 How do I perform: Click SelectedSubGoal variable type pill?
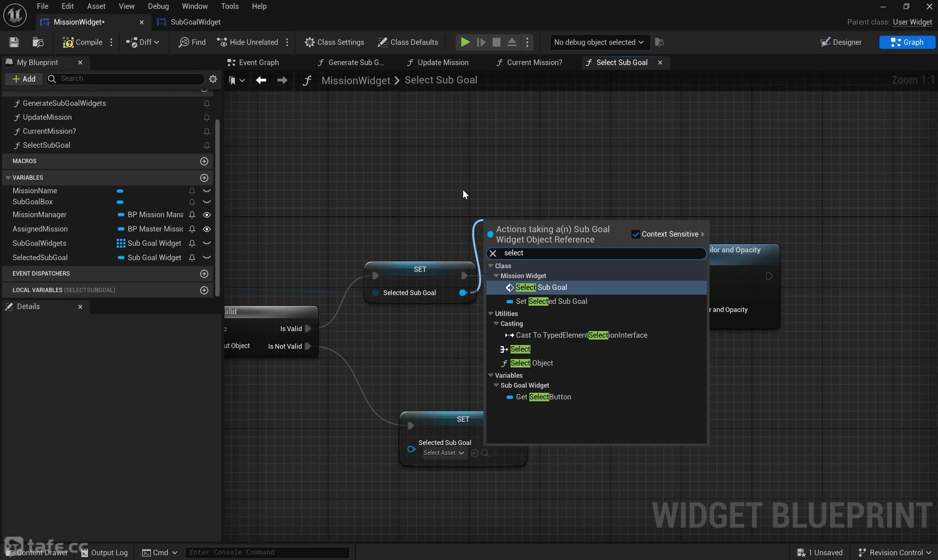121,257
